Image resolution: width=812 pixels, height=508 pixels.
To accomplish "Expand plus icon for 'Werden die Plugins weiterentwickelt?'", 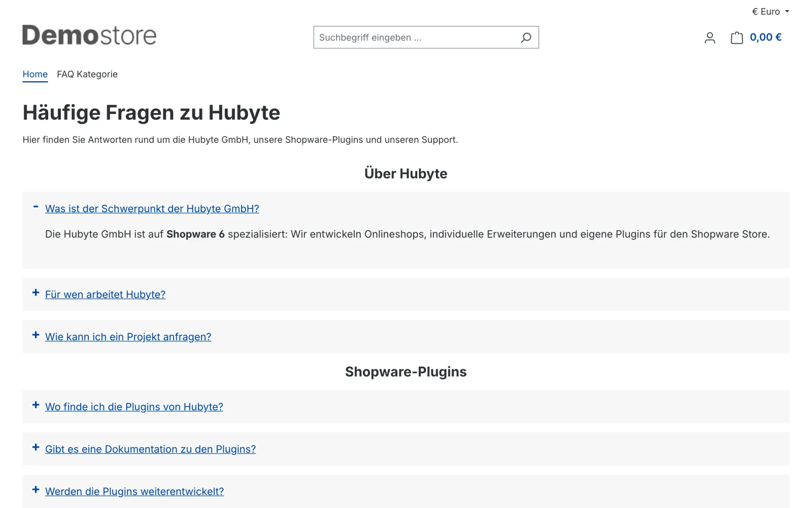I will coord(36,490).
